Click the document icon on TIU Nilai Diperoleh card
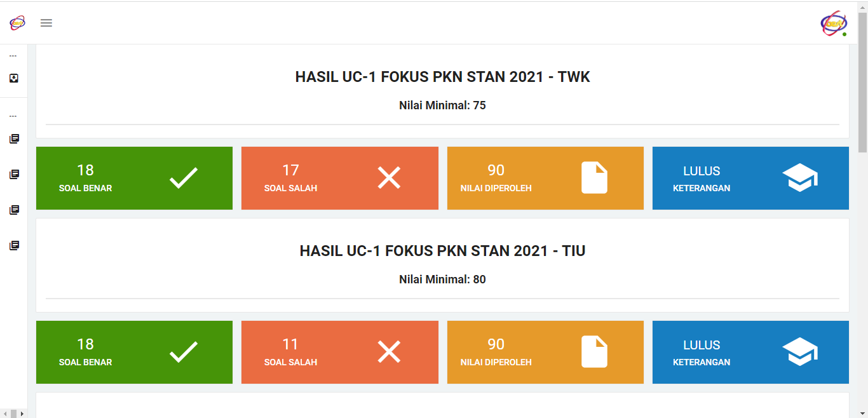Viewport: 868px width, 418px height. point(594,352)
